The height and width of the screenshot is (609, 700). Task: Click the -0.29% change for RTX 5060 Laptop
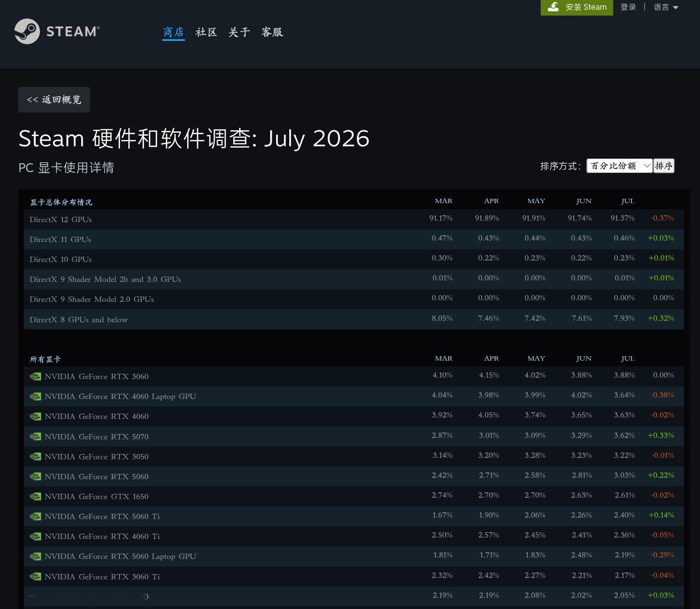click(662, 555)
